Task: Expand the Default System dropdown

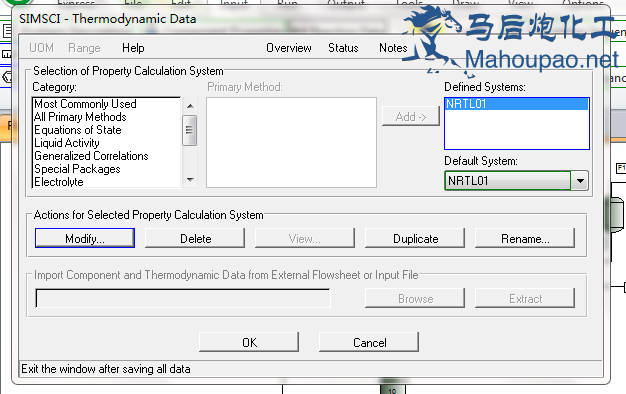Action: click(580, 181)
